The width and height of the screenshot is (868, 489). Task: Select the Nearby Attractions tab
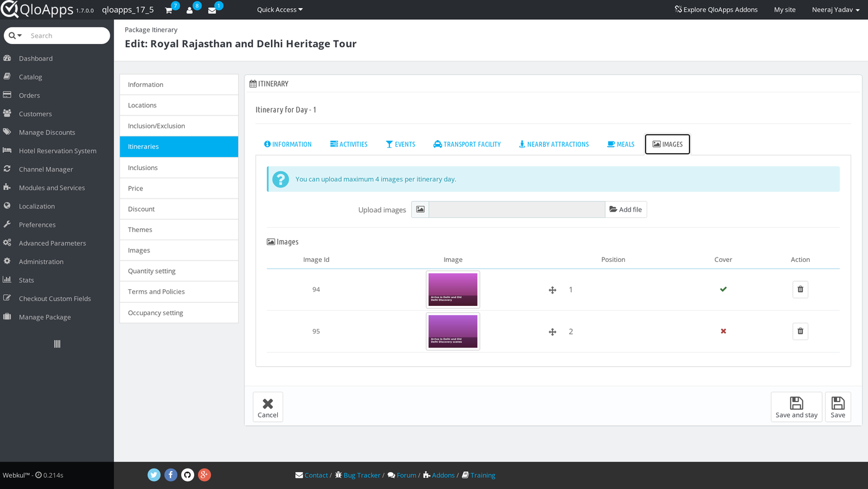click(x=554, y=145)
